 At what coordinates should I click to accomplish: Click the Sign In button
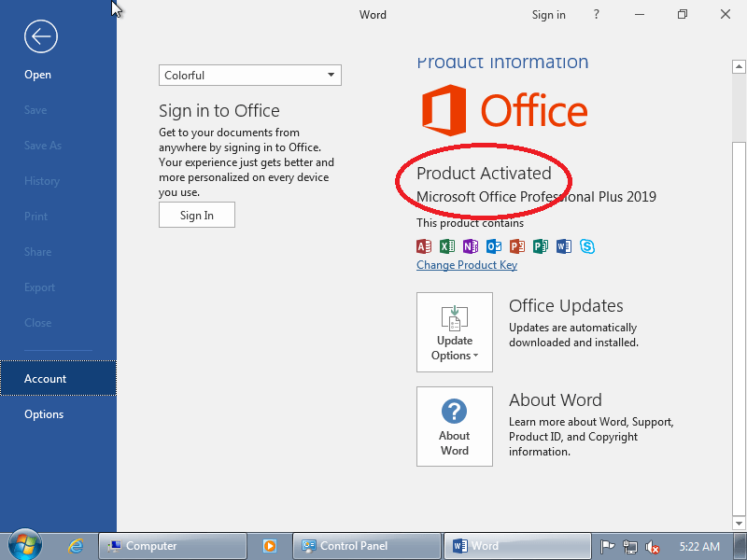(197, 215)
